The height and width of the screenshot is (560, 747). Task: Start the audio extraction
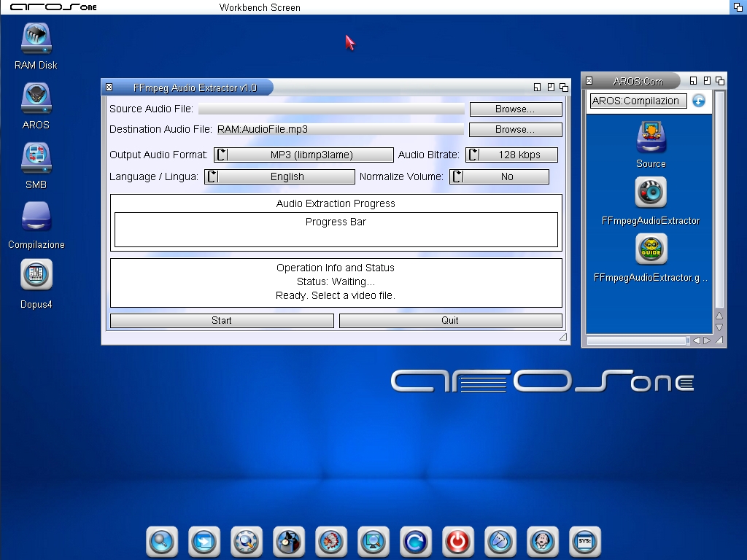pos(222,321)
